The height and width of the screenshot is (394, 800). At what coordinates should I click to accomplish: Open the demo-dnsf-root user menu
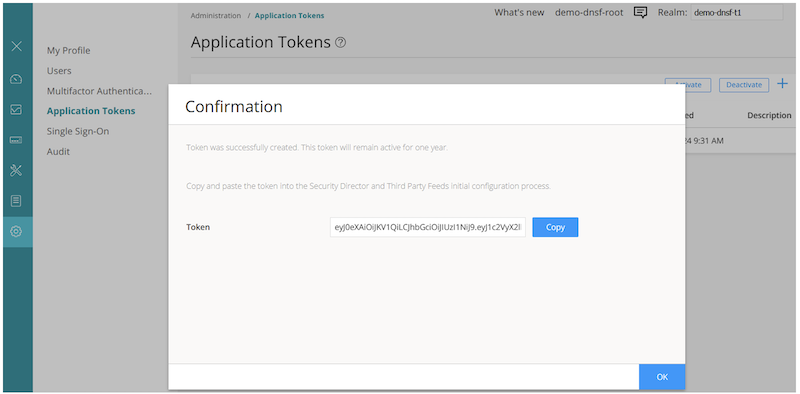(x=589, y=13)
